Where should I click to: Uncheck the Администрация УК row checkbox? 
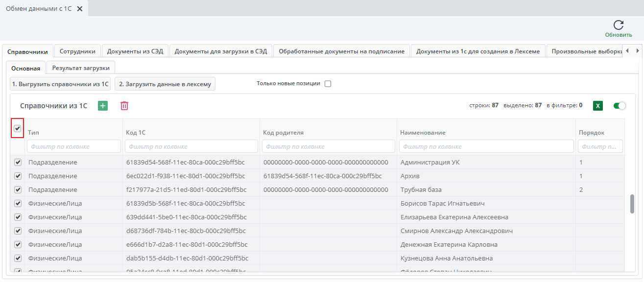[x=18, y=163]
